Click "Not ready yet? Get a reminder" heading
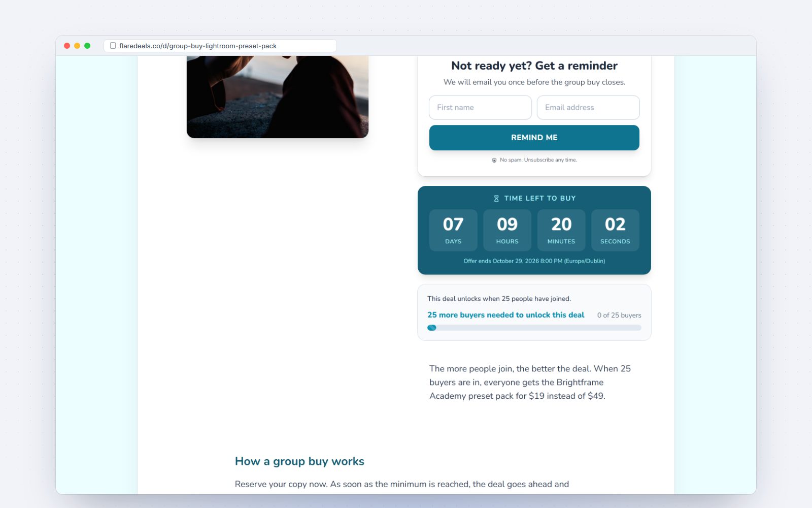Viewport: 812px width, 508px height. point(534,66)
